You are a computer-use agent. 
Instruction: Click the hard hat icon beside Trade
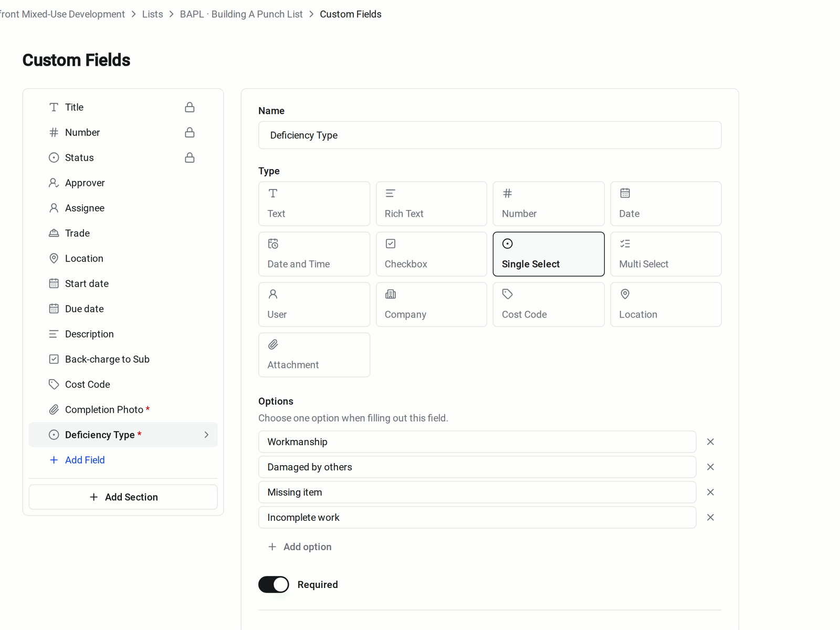click(x=54, y=233)
